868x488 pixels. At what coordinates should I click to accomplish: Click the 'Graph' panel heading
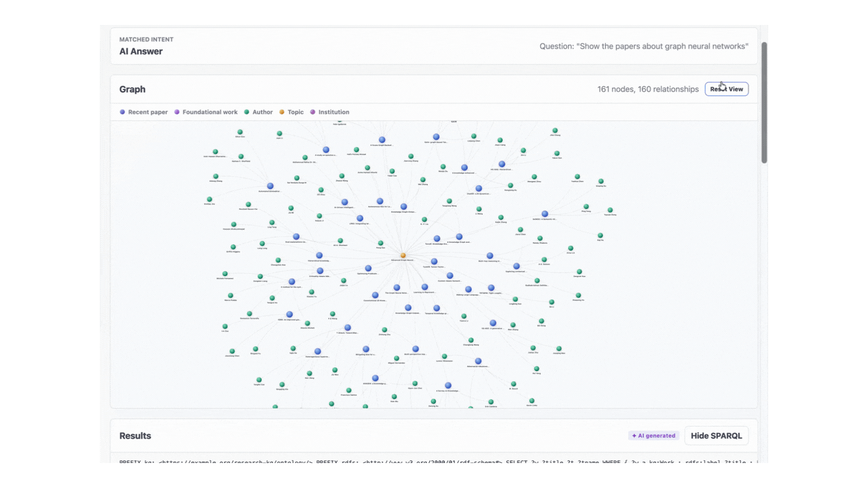(132, 89)
